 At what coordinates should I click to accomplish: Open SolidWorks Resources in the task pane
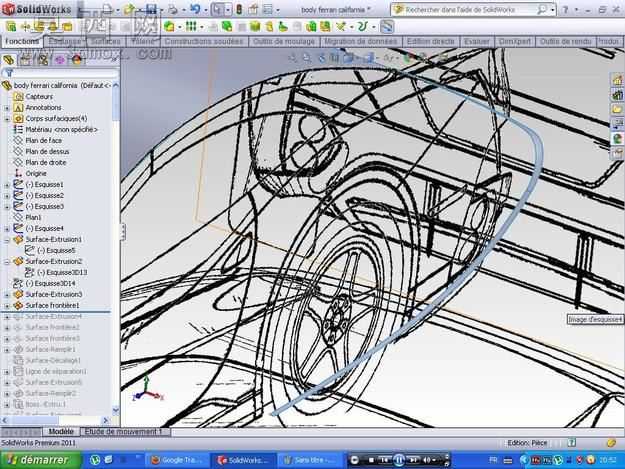coord(618,80)
